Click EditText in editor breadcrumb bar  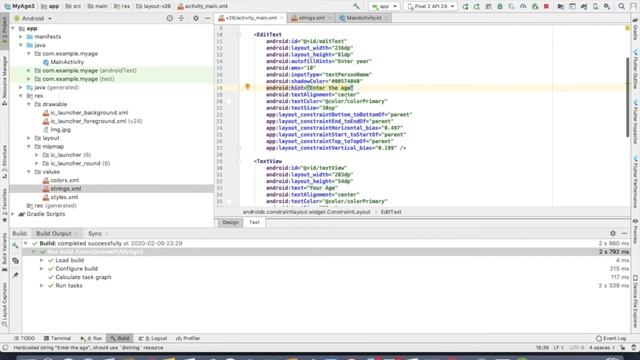pyautogui.click(x=391, y=212)
